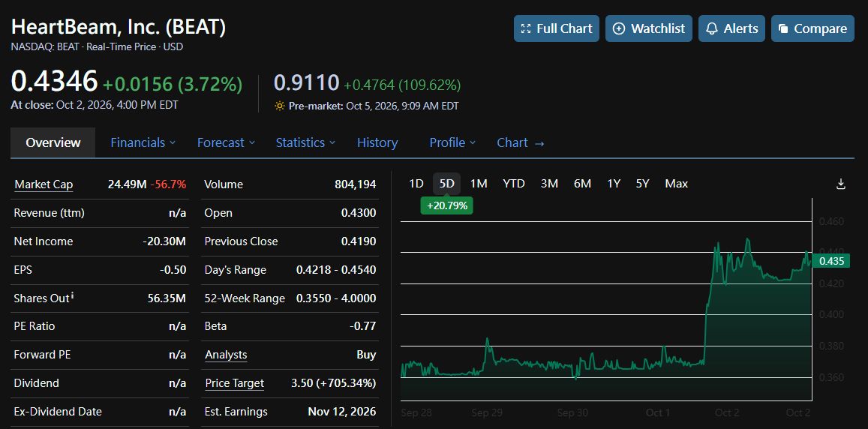
Task: Switch chart range to YTD
Action: coord(514,184)
